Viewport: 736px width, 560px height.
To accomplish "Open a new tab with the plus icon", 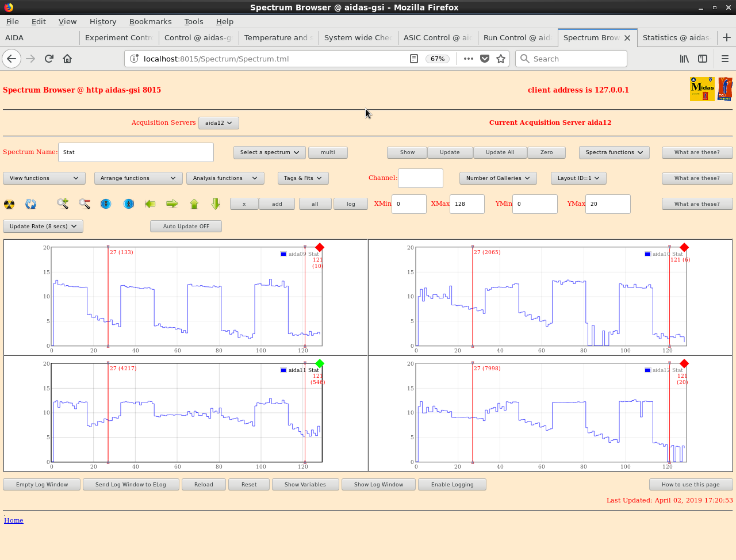I will (x=727, y=37).
